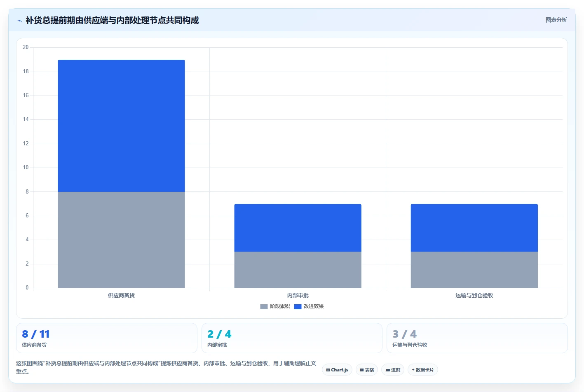Click the 运输与到仓验收 x-axis label

click(x=474, y=296)
